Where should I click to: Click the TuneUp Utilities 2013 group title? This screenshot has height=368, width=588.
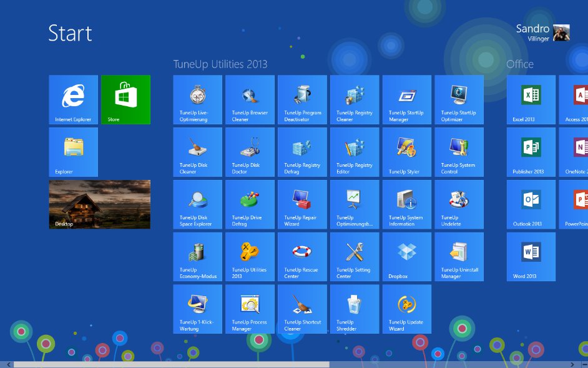click(x=220, y=64)
